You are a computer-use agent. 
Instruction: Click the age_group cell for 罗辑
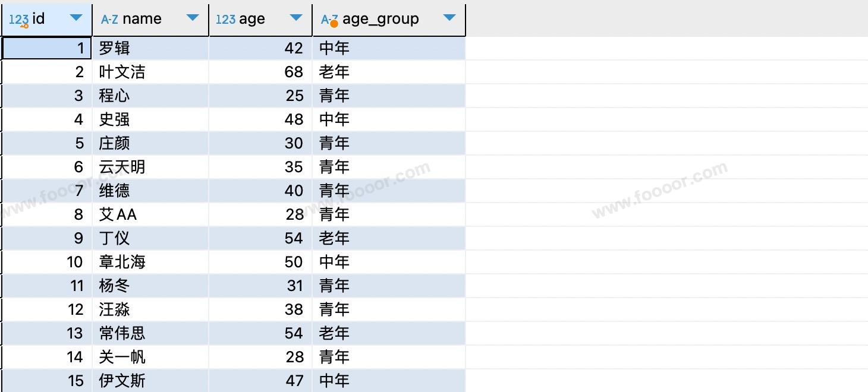coord(389,48)
